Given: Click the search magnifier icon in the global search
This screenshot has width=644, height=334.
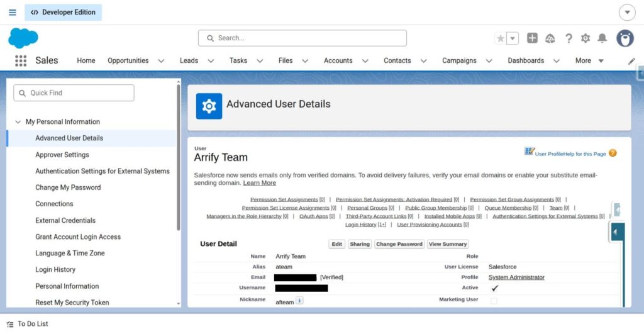Looking at the screenshot, I should 210,38.
